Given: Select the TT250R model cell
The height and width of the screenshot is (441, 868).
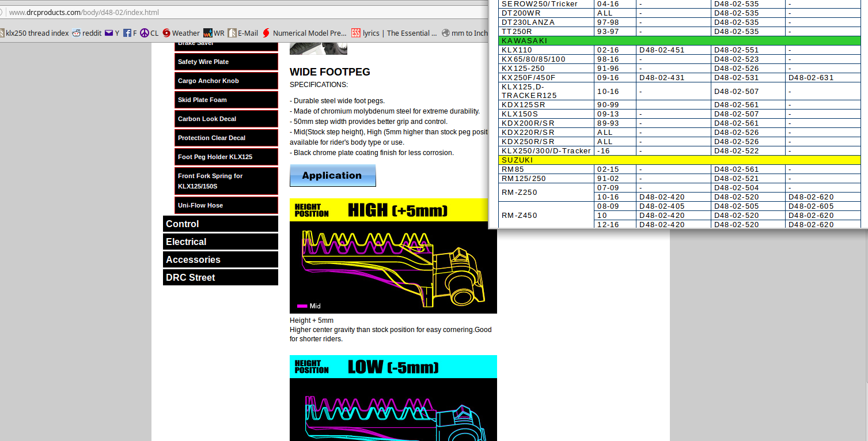Looking at the screenshot, I should coord(546,31).
